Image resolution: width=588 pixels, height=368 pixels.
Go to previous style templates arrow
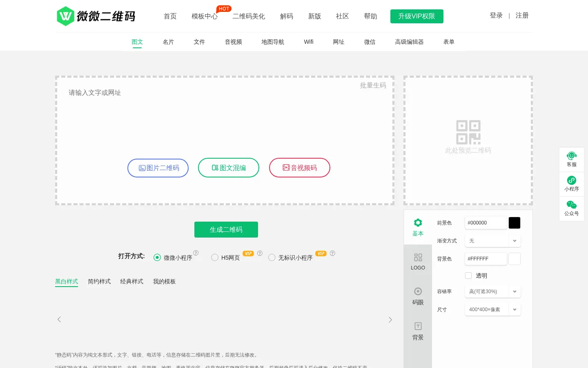(59, 319)
